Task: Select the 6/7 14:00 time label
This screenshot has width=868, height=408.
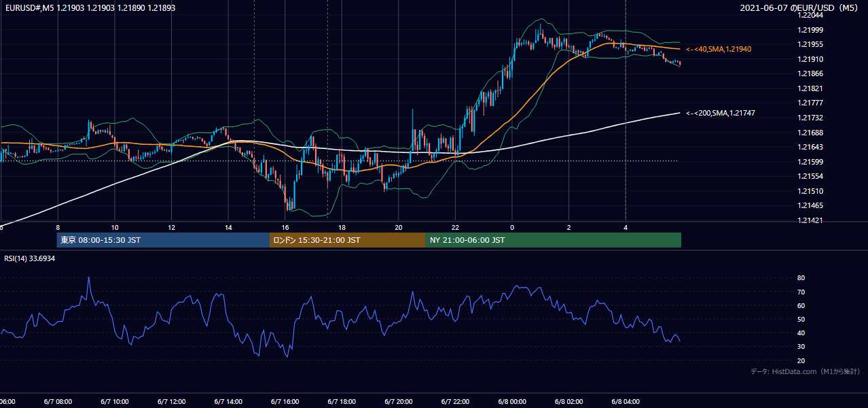Action: point(228,402)
